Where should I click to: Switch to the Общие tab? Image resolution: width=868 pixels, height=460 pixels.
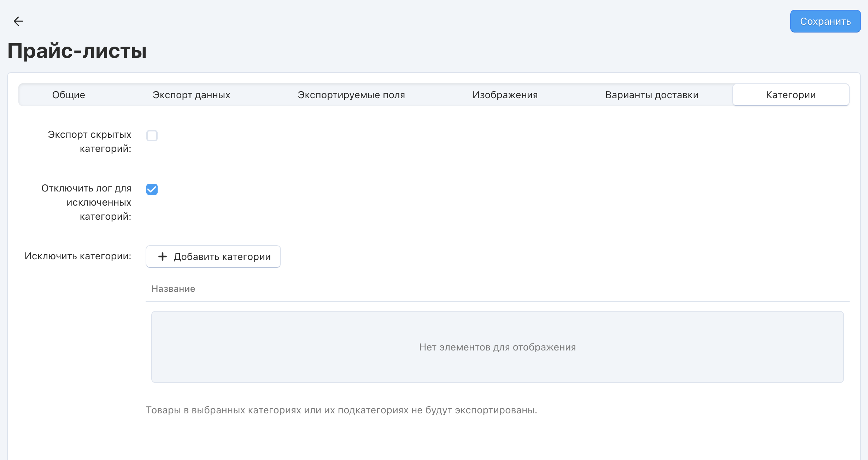point(69,95)
